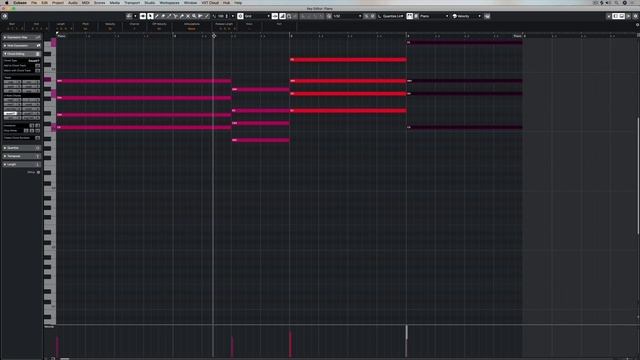640x360 pixels.
Task: Open the File menu
Action: click(34, 2)
